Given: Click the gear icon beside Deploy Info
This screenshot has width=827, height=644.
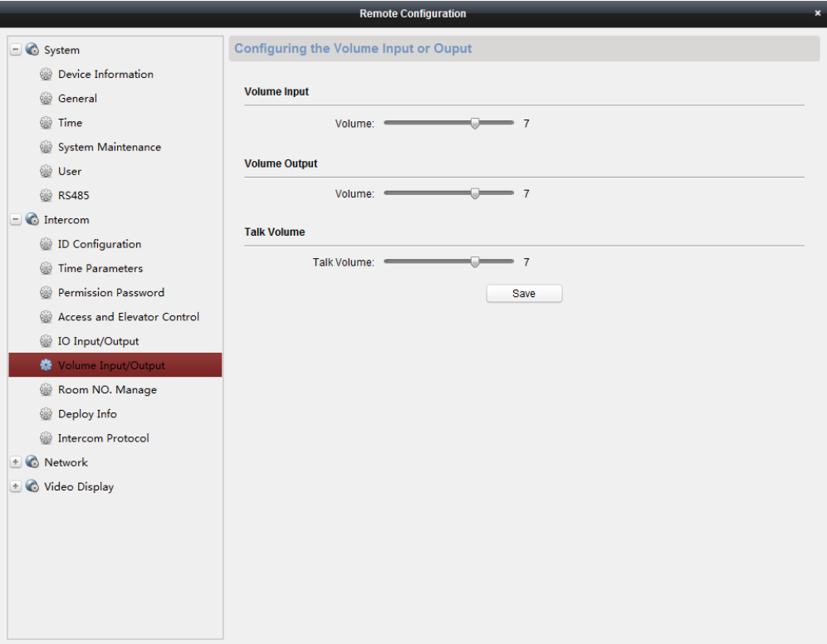Looking at the screenshot, I should click(x=46, y=413).
